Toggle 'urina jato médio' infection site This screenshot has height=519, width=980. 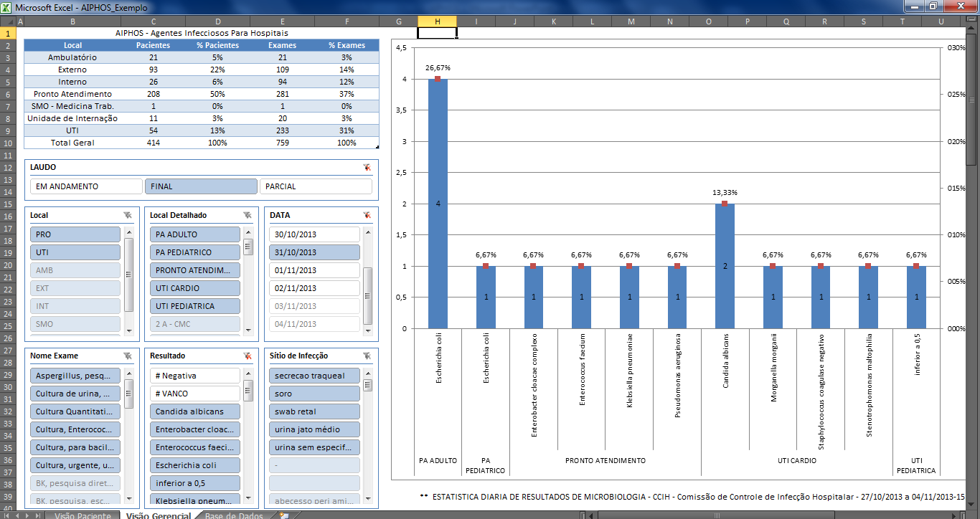[x=314, y=429]
